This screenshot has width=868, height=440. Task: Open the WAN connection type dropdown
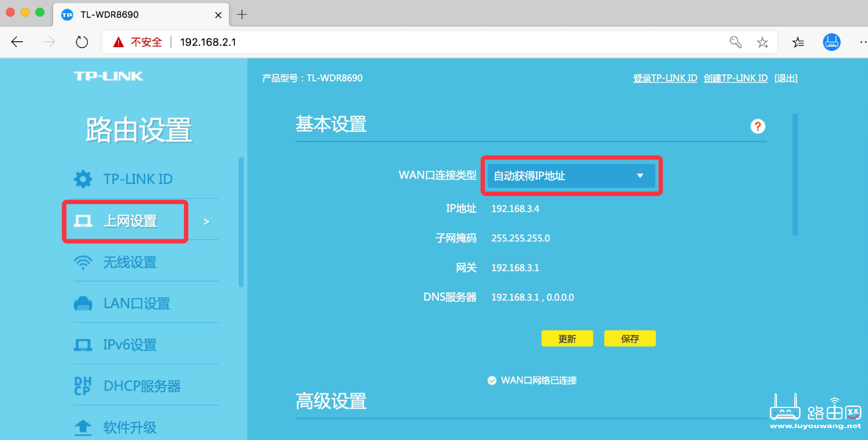pos(571,176)
